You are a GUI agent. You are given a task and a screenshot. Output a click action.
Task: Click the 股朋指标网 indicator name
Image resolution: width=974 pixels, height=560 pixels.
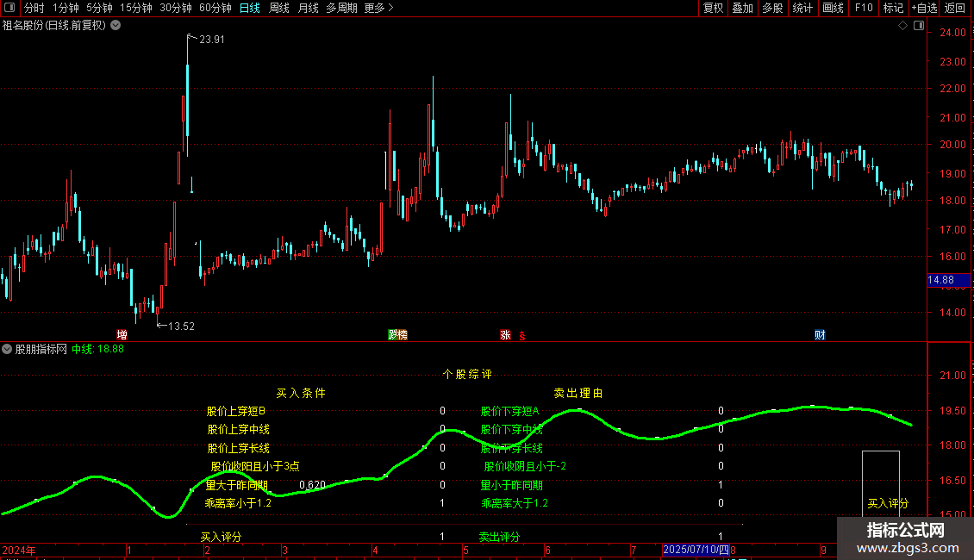click(x=41, y=349)
